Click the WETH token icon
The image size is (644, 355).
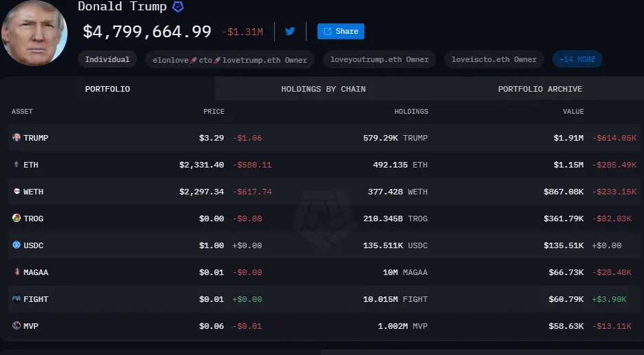coord(17,192)
